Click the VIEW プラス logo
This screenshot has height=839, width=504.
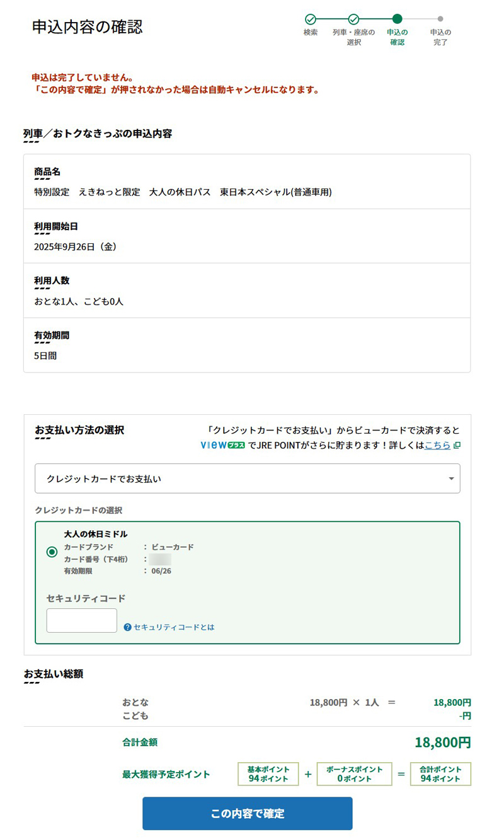click(x=222, y=445)
